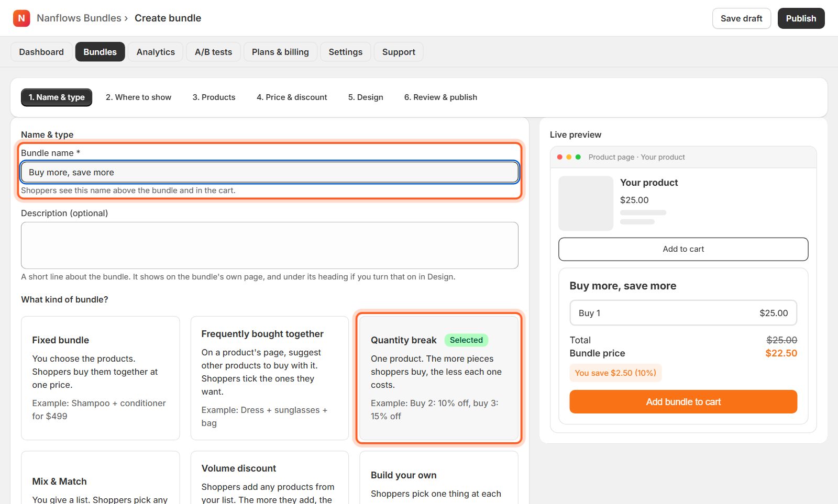Open the Nanflows Bundles breadcrumb link

coord(79,18)
